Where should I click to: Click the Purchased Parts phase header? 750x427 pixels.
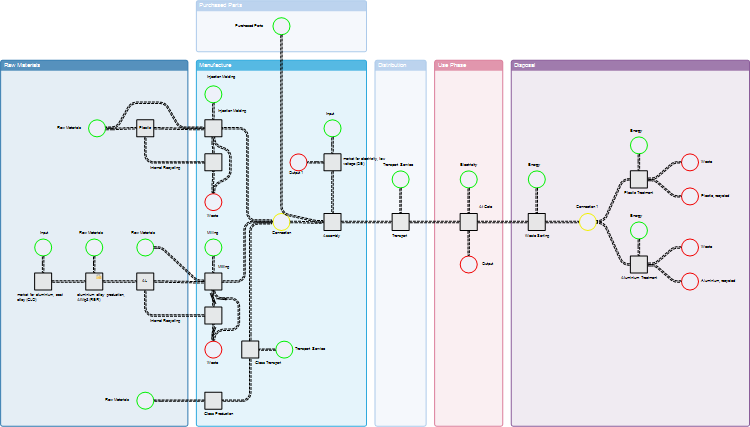tap(281, 6)
